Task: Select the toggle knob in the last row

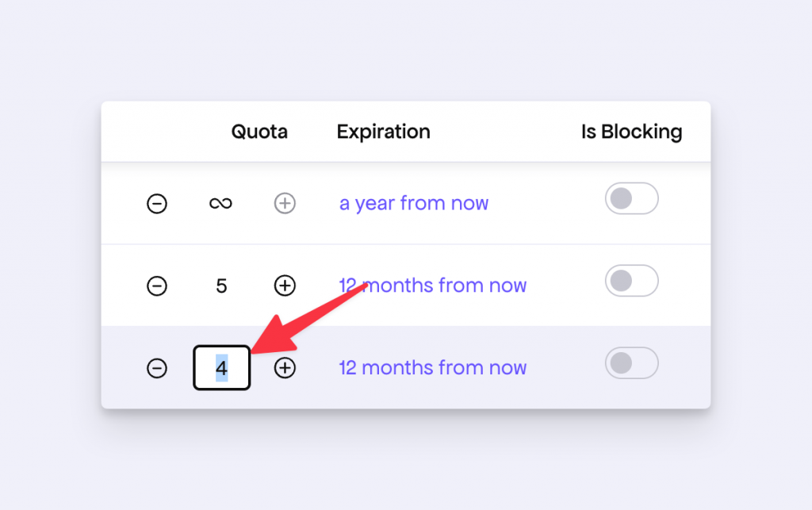Action: tap(622, 363)
